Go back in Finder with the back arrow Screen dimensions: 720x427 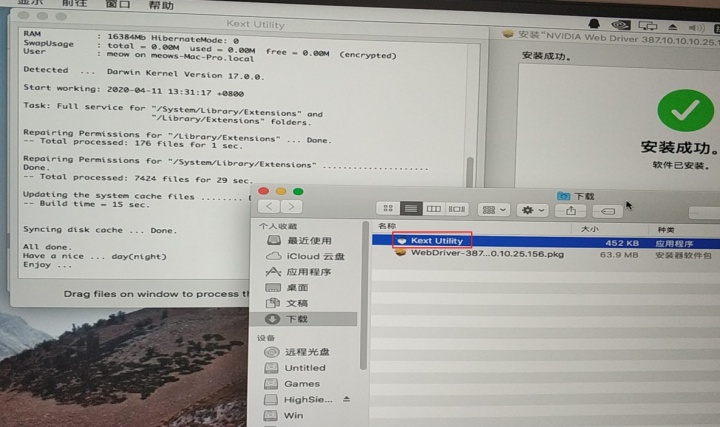(x=269, y=207)
